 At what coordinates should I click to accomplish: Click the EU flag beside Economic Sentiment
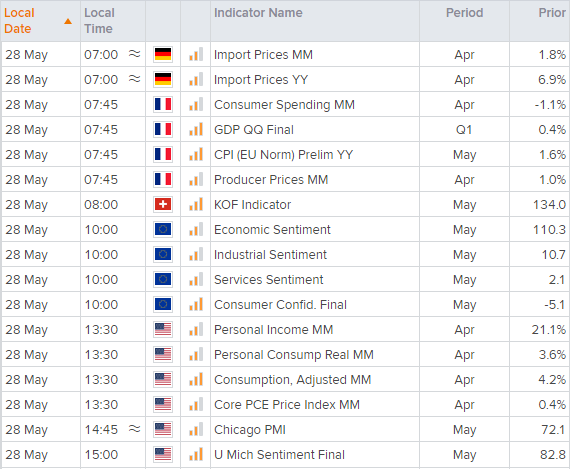pyautogui.click(x=162, y=229)
